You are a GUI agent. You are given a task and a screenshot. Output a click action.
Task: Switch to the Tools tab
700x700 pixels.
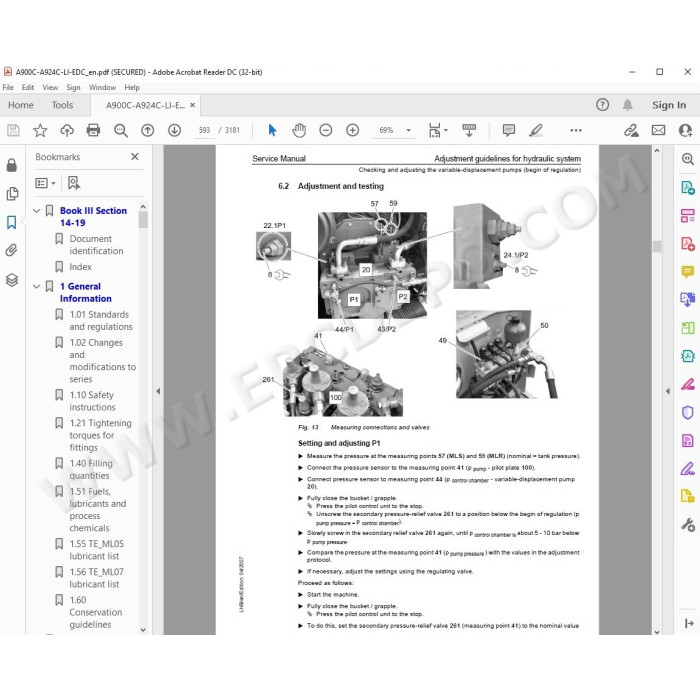pos(62,105)
